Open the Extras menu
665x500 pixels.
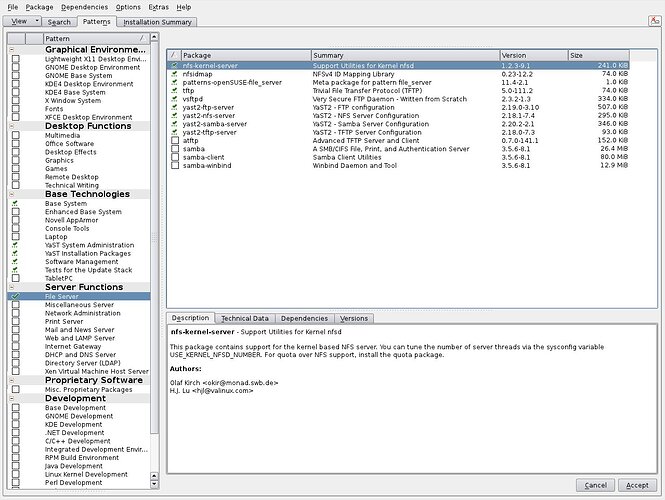pyautogui.click(x=159, y=7)
